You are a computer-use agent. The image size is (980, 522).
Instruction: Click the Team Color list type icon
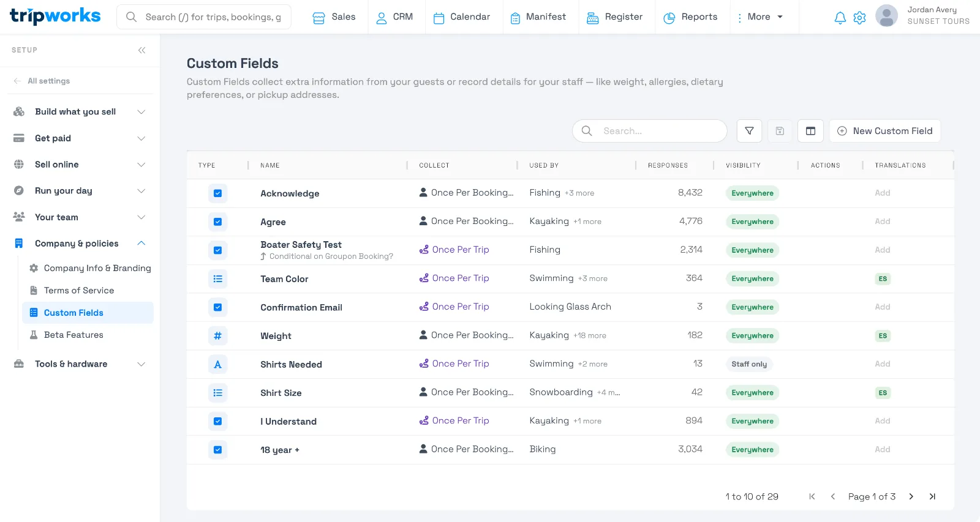217,279
